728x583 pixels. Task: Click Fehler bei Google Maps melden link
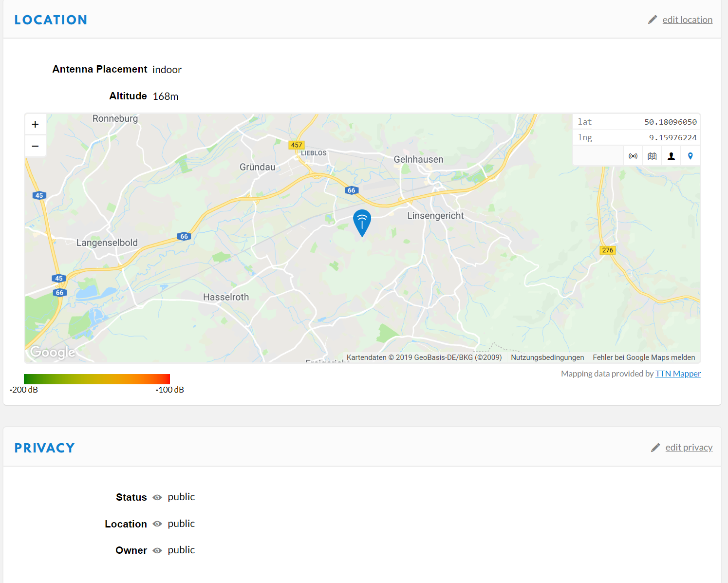(644, 357)
